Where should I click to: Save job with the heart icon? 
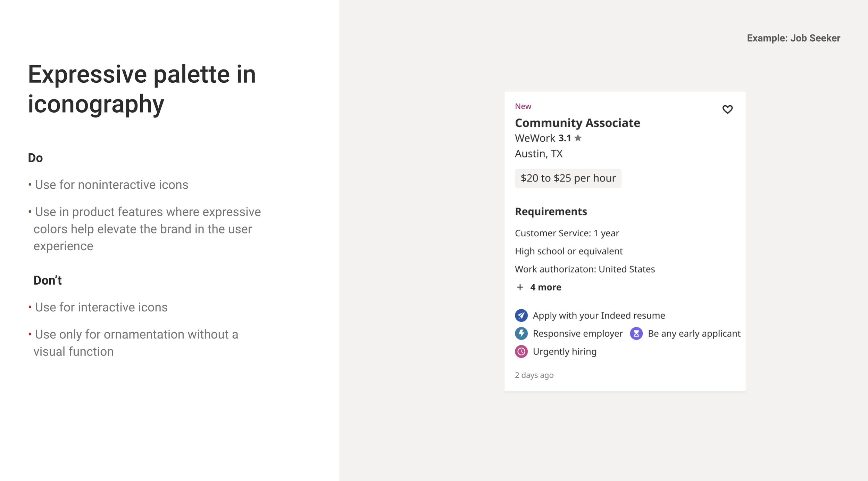(727, 109)
